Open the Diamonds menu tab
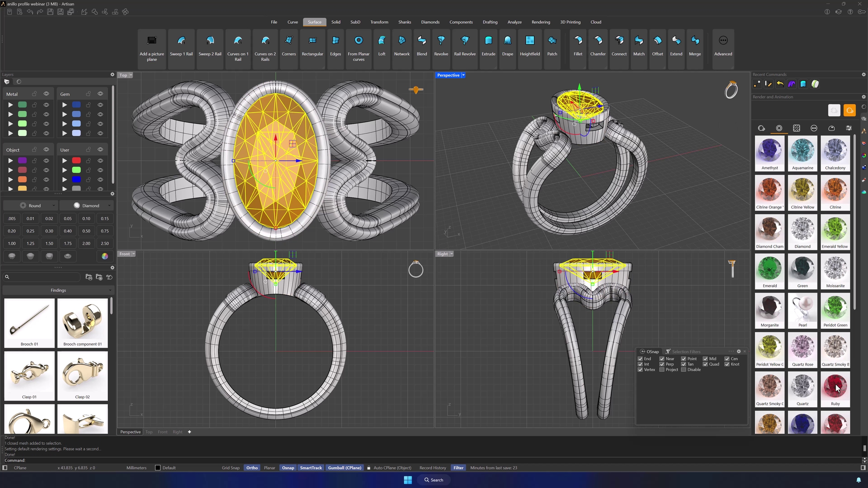 tap(430, 22)
